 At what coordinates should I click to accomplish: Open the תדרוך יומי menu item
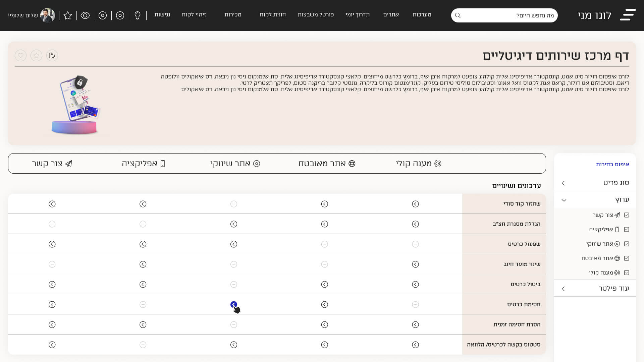click(358, 15)
